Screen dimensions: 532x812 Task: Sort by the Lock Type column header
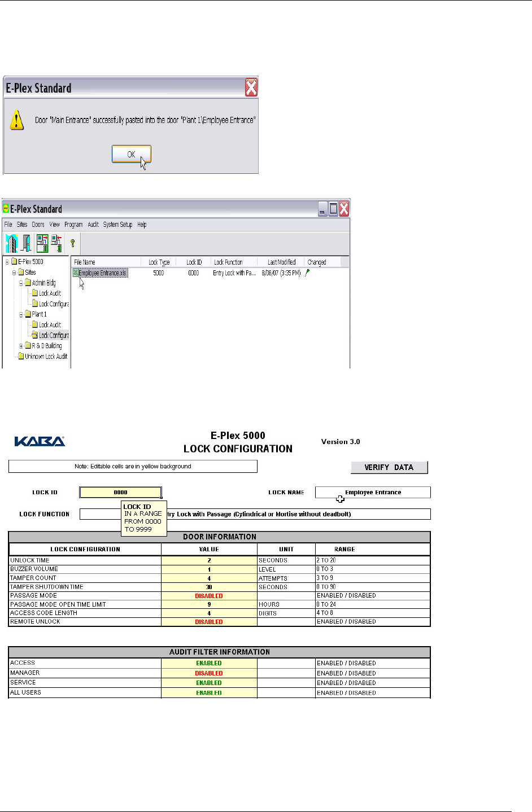(x=159, y=262)
